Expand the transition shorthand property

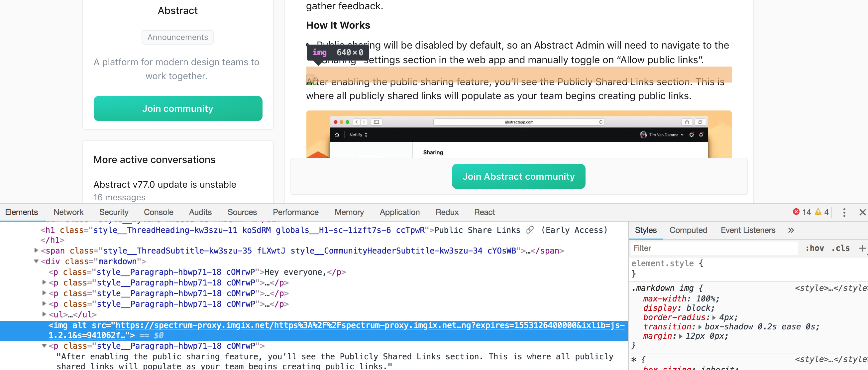click(x=700, y=327)
